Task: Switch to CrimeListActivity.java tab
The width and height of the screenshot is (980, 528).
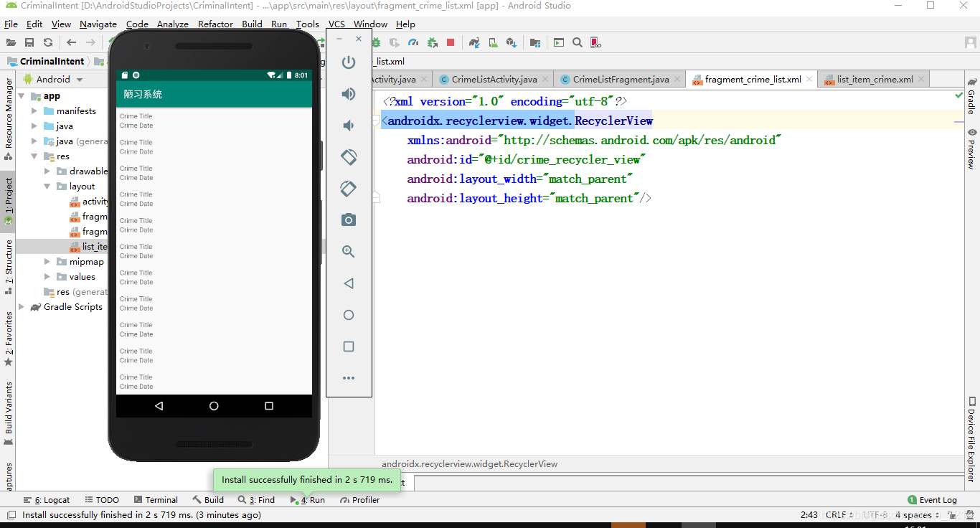Action: 494,80
